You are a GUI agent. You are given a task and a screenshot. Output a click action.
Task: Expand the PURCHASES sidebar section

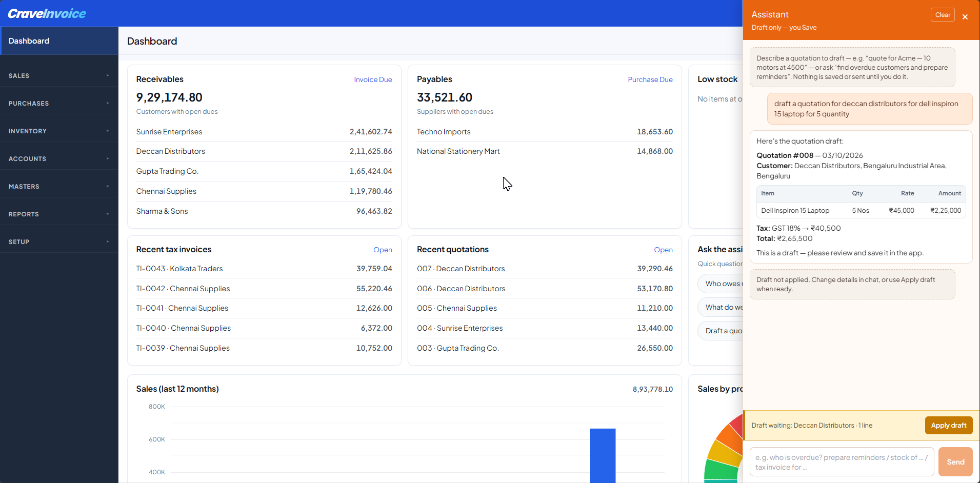pos(59,103)
